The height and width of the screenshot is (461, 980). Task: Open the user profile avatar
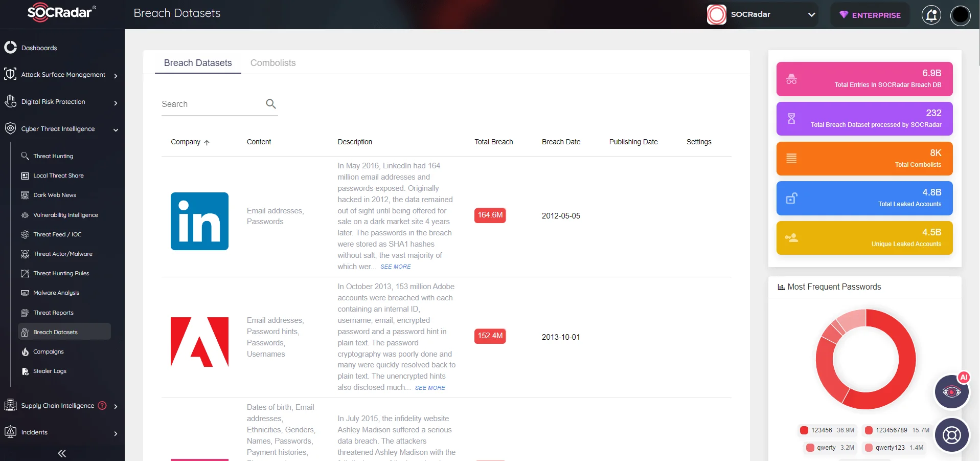(960, 15)
